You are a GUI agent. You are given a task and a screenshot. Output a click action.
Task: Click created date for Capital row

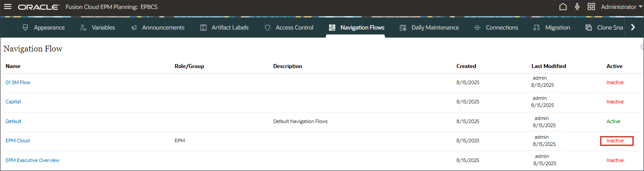[468, 102]
